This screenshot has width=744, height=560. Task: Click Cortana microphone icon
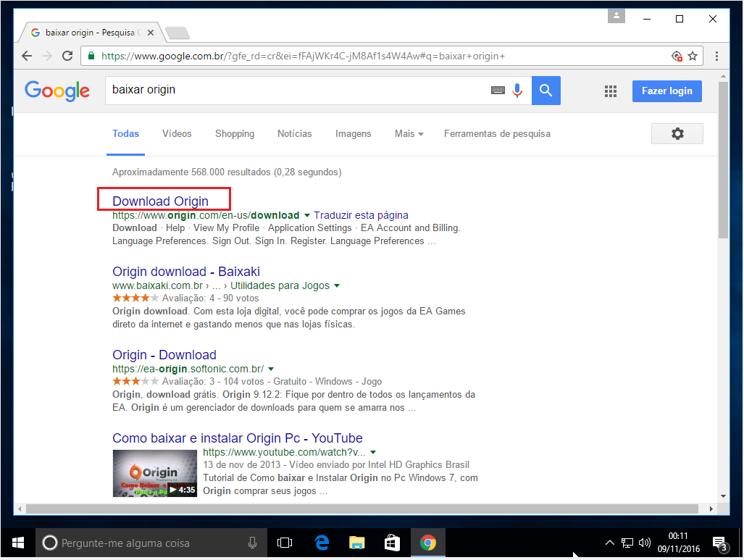pos(252,543)
